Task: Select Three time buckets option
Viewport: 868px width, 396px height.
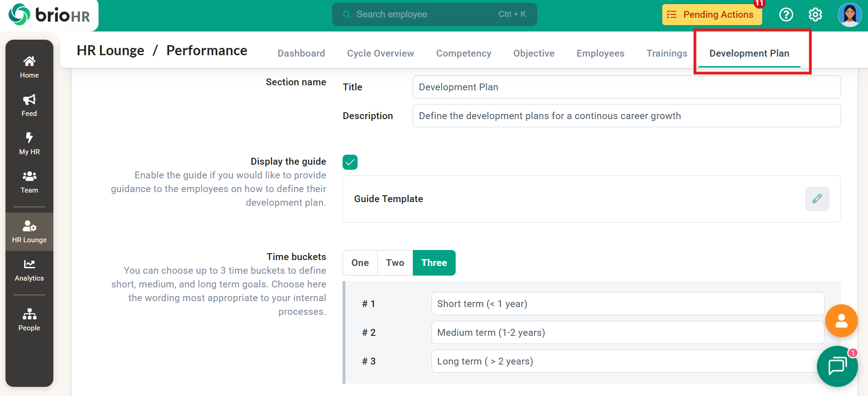Action: (434, 263)
